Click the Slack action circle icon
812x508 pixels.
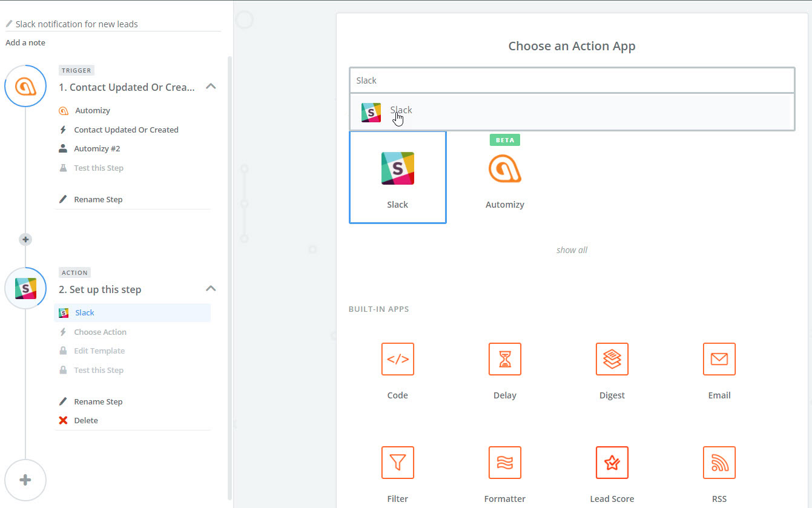click(25, 288)
